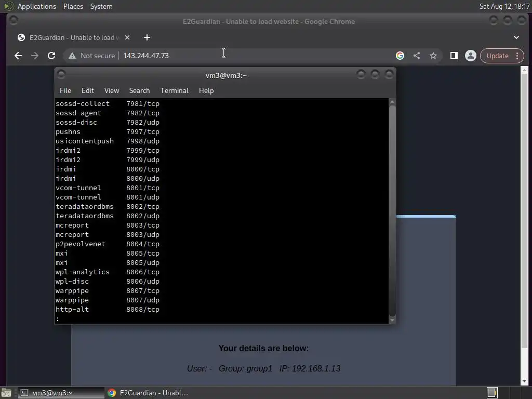Open a new Chrome tab

147,37
